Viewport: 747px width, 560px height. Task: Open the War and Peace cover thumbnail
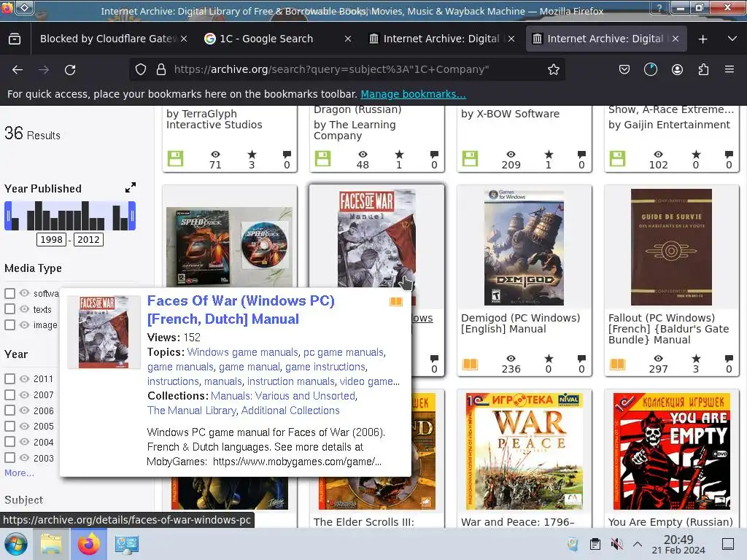[x=524, y=451]
